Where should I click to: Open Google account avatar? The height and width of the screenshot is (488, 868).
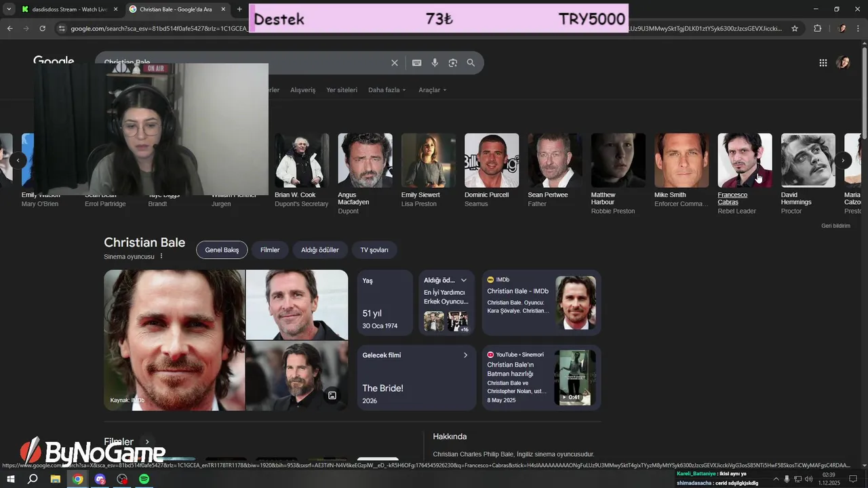click(843, 62)
